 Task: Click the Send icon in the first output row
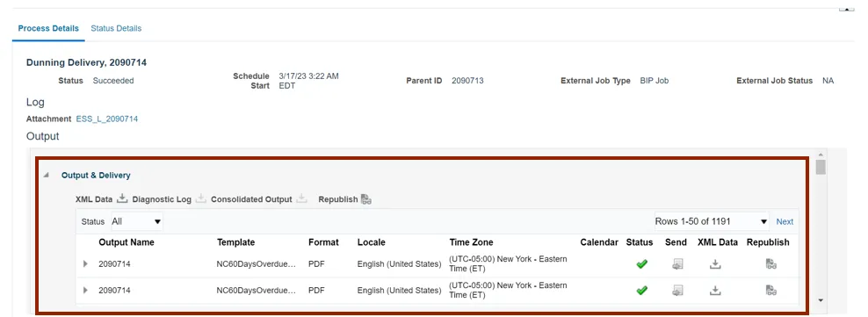677,264
